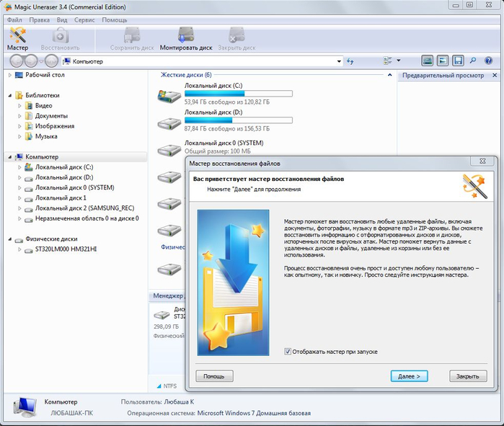Click the NTFS legend label

[169, 386]
